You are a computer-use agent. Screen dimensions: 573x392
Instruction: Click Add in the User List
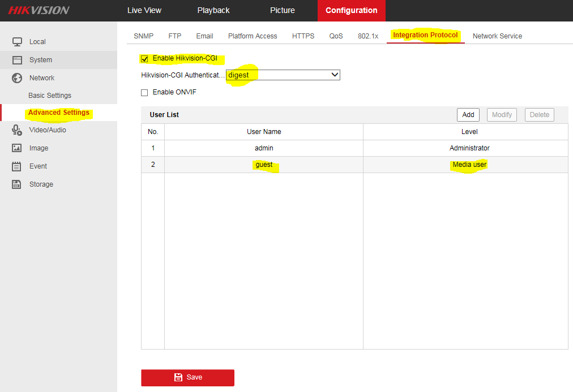468,115
